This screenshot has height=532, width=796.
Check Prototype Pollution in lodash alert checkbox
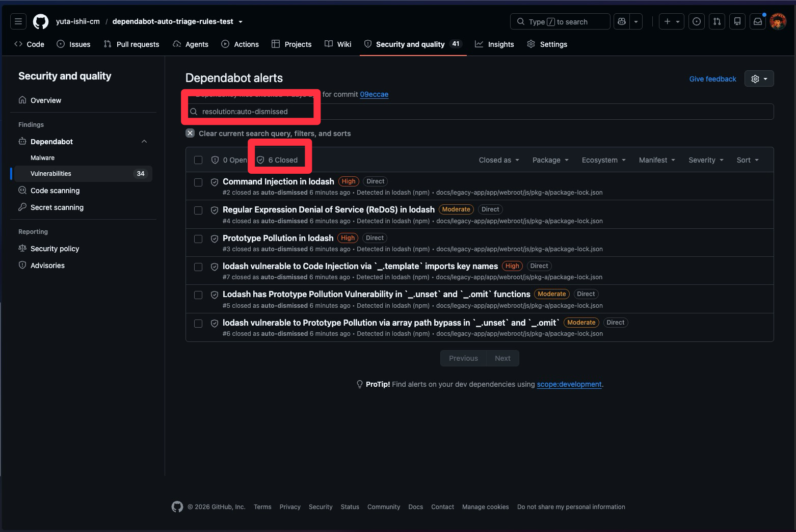(198, 239)
